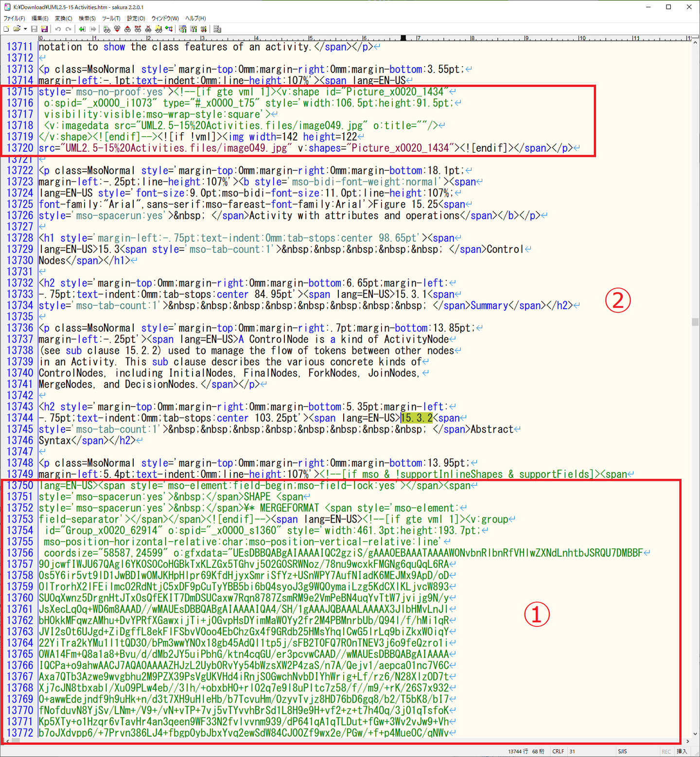
Task: Open the 設定(O) menu
Action: (x=136, y=18)
